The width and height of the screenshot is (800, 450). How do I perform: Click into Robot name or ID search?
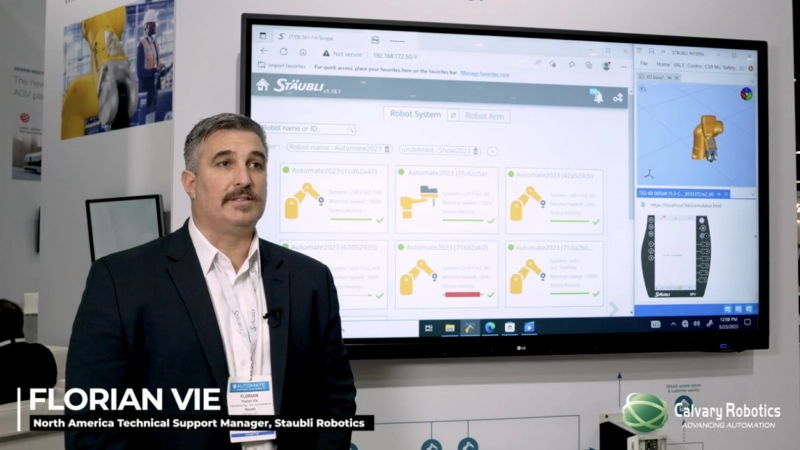click(308, 129)
